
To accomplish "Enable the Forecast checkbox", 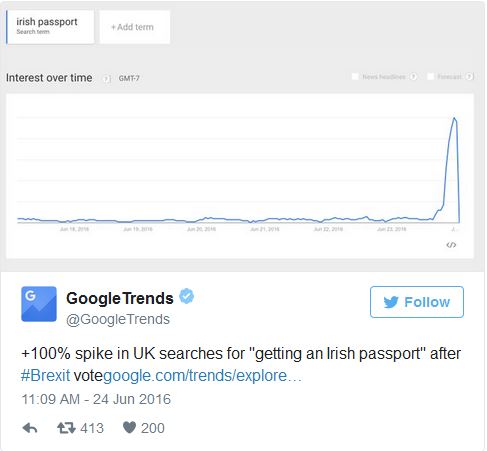I will tap(431, 77).
